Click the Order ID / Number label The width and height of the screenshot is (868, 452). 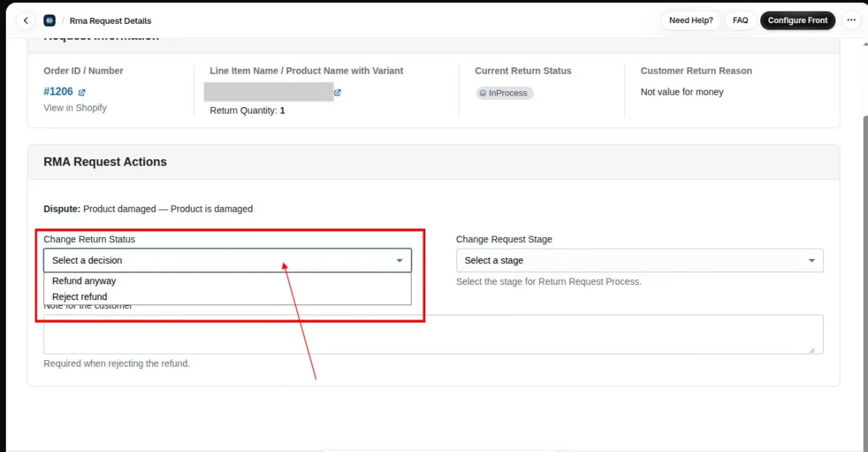point(83,71)
